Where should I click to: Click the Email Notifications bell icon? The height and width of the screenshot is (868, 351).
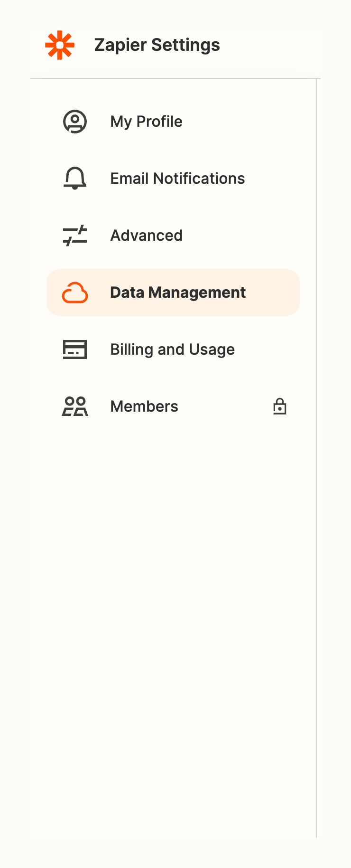74,178
